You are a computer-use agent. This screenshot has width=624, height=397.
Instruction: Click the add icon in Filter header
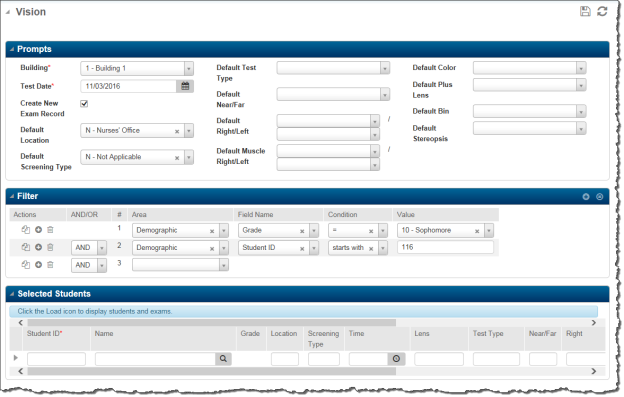pyautogui.click(x=586, y=197)
